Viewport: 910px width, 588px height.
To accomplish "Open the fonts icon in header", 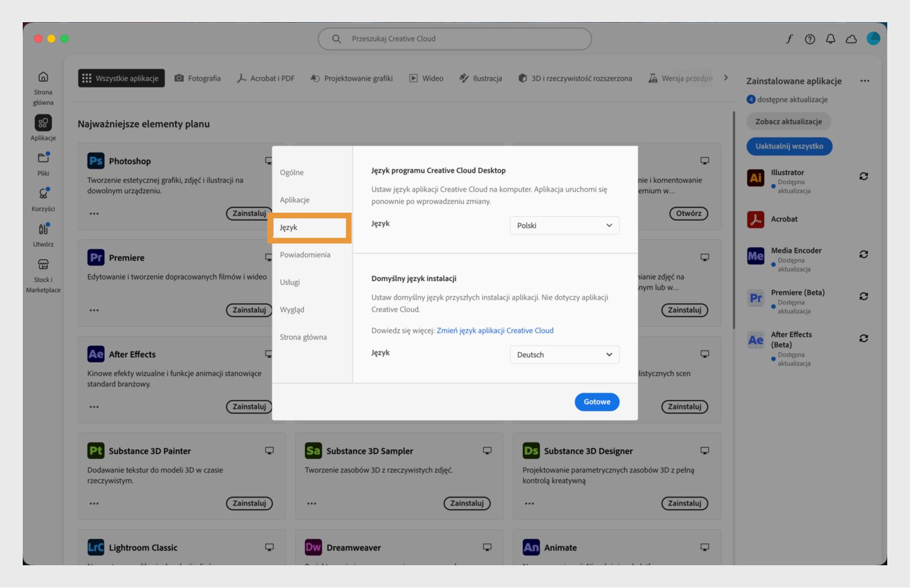I will coord(789,39).
